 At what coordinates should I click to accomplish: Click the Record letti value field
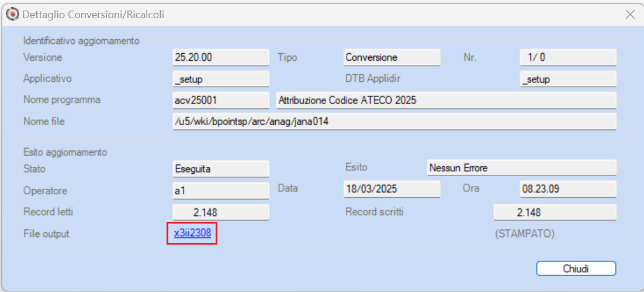221,212
